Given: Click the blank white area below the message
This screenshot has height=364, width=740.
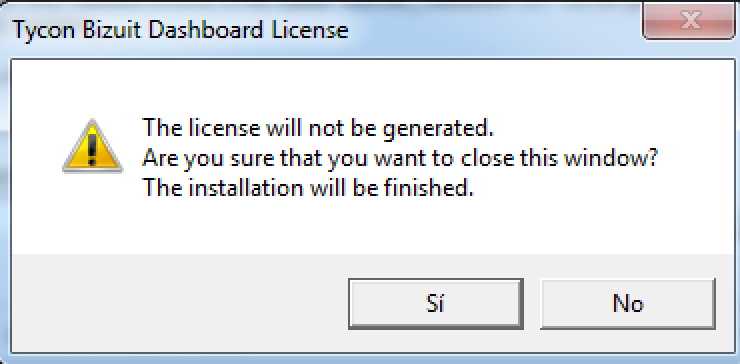Looking at the screenshot, I should click(370, 229).
